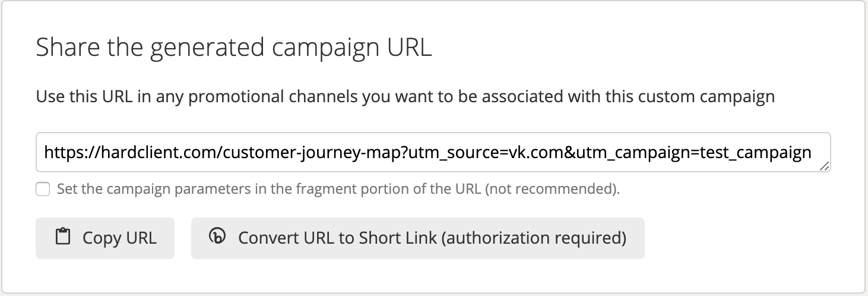
Task: Click the Bitly logo icon
Action: click(217, 237)
